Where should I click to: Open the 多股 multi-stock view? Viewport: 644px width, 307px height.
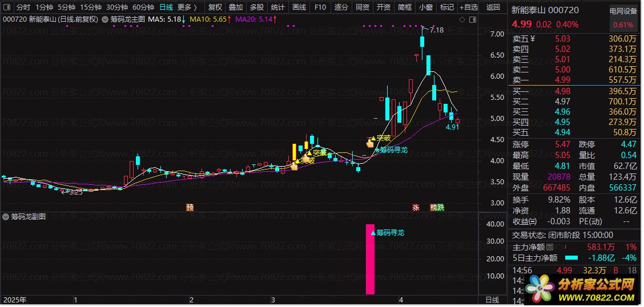tap(257, 7)
